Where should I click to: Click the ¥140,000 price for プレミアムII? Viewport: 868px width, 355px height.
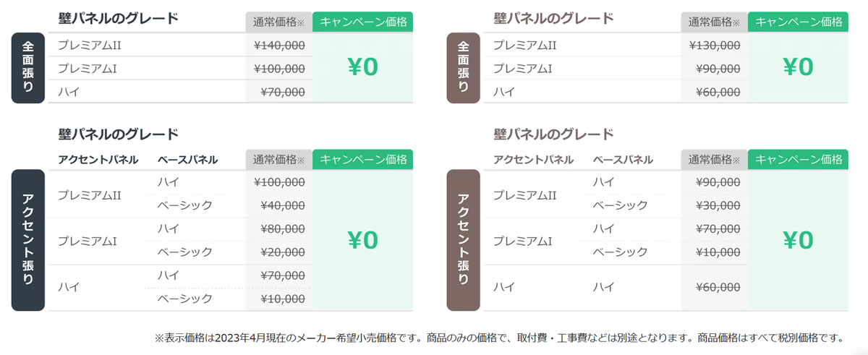click(x=279, y=45)
